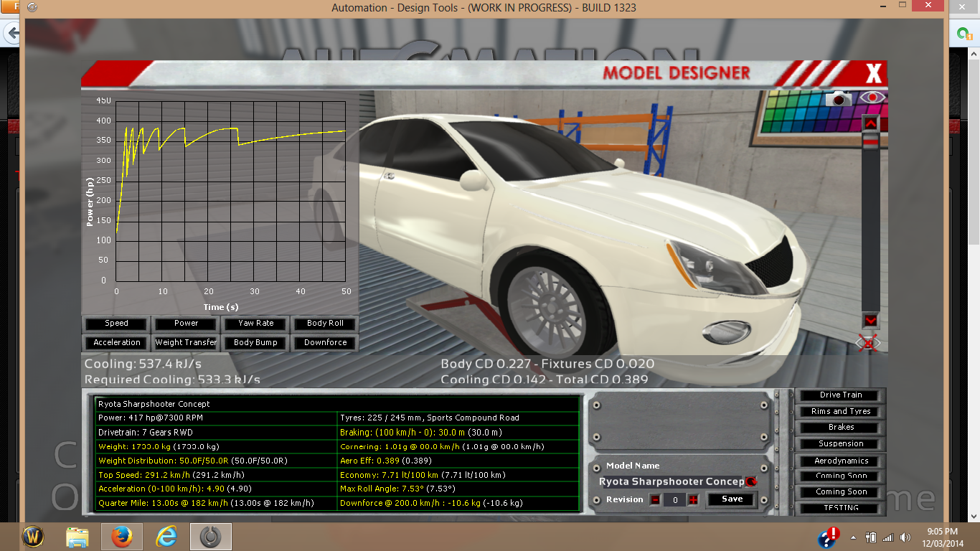
Task: Click the Tyres 225 / 245 mm stat
Action: tap(458, 418)
